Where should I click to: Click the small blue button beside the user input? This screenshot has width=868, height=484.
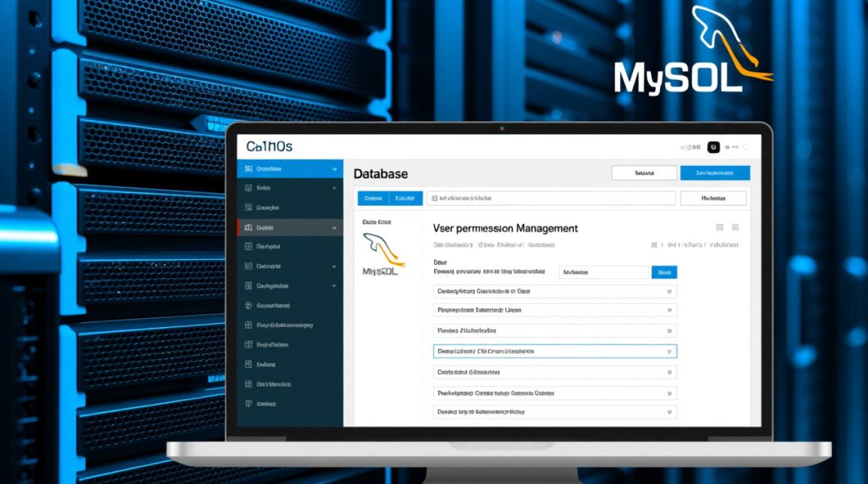click(664, 272)
